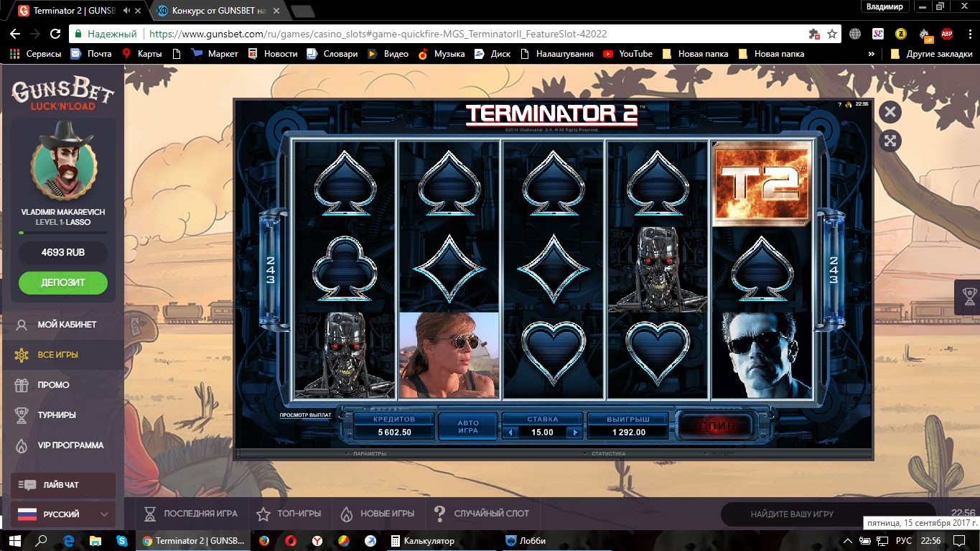Launch СЛУЧАЙНЫЙ СЛОТ random game
Screen dimensions: 980x551
click(481, 514)
